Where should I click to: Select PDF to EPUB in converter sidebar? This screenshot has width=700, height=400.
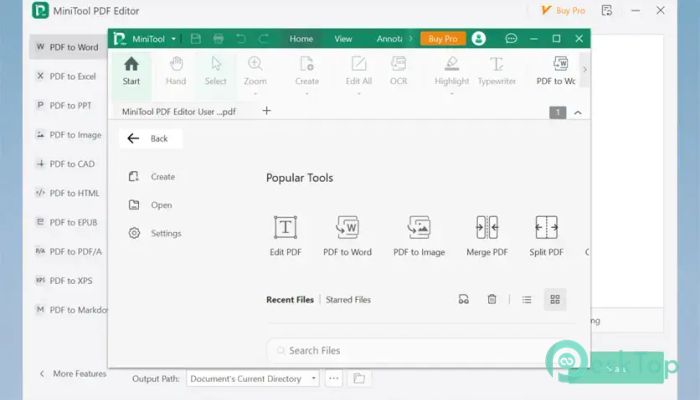[67, 222]
